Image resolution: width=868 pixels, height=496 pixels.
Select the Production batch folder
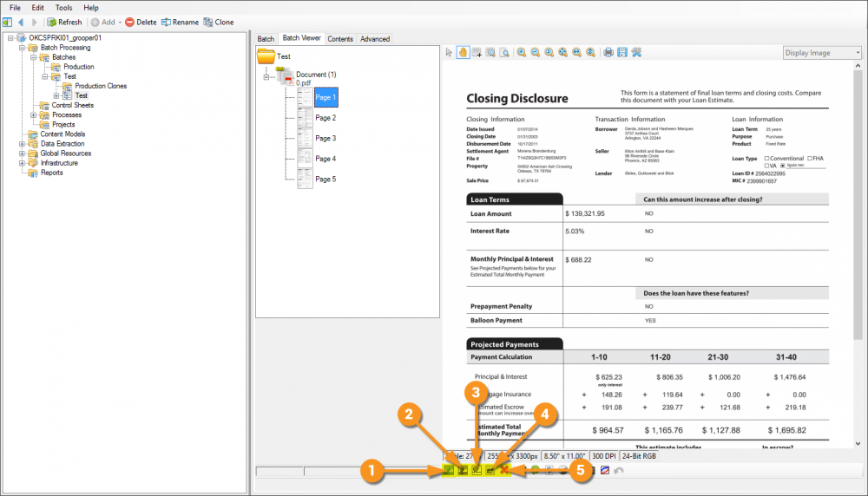coord(79,67)
